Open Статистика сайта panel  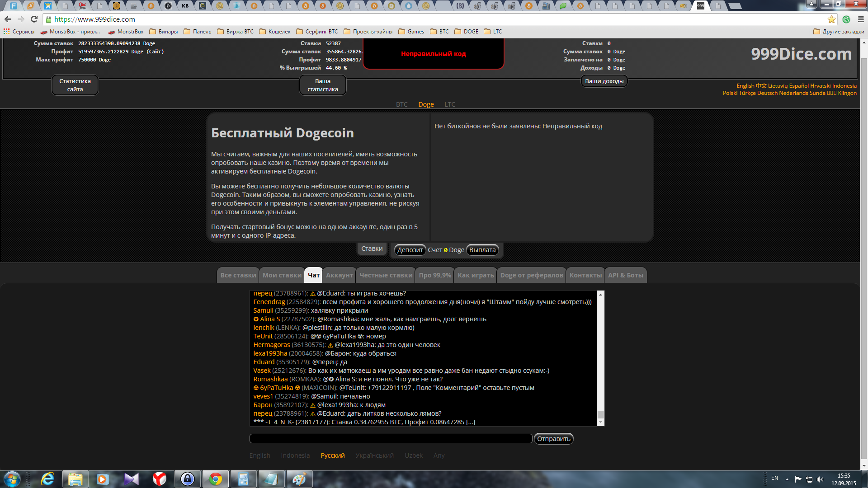(75, 85)
